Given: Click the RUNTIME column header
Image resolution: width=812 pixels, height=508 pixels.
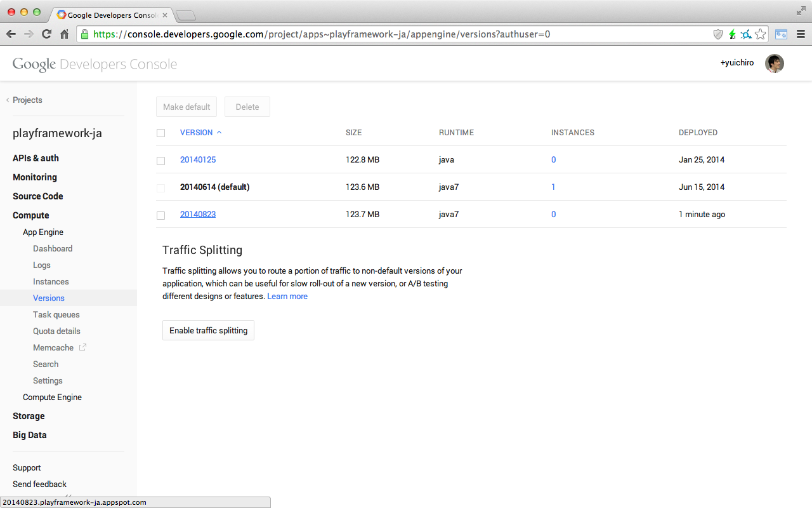Looking at the screenshot, I should 456,133.
